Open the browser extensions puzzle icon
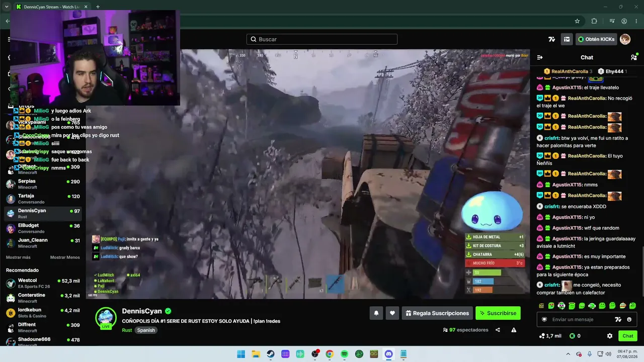This screenshot has height=362, width=644. [594, 21]
